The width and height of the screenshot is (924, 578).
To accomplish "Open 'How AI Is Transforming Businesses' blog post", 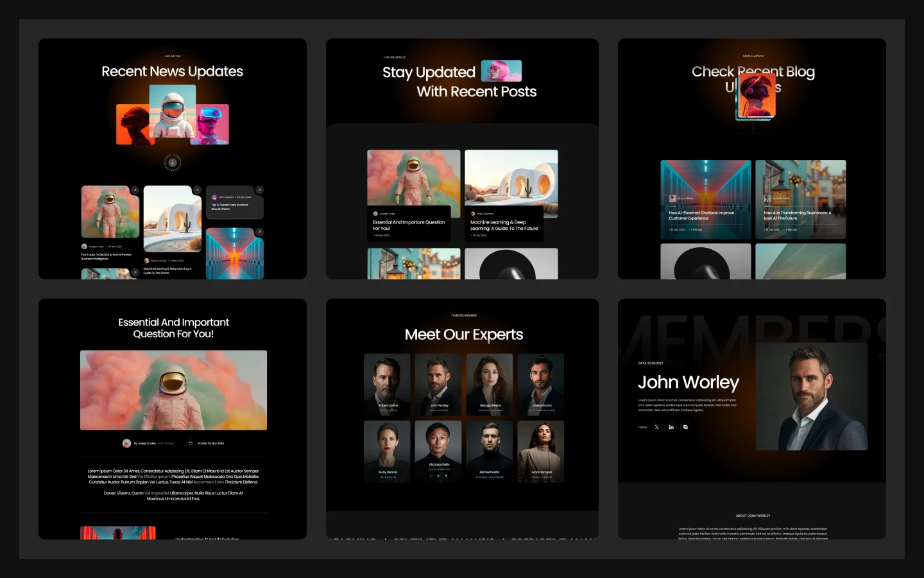I will coord(797,215).
